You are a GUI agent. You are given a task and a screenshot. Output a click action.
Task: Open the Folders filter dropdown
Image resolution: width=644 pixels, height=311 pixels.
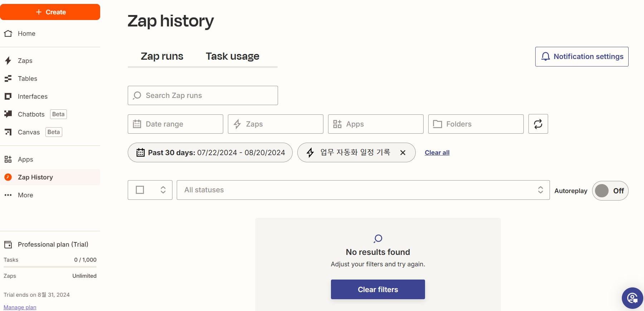[x=476, y=124]
